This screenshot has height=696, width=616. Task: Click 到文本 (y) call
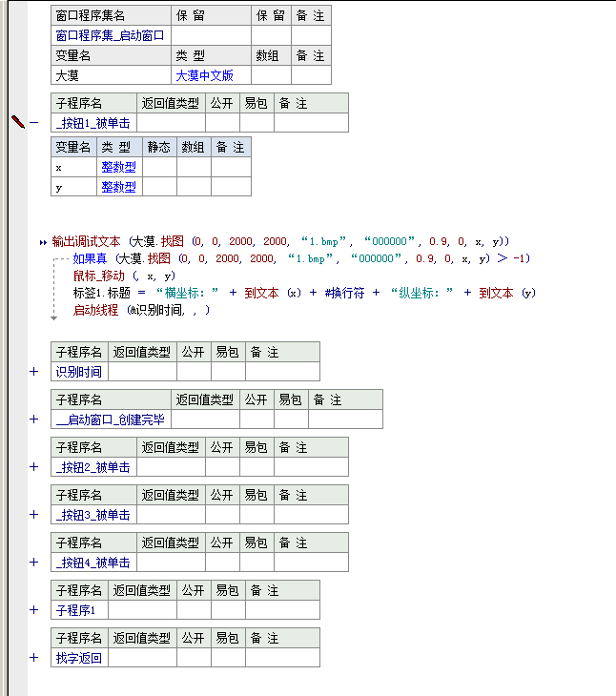(x=507, y=293)
